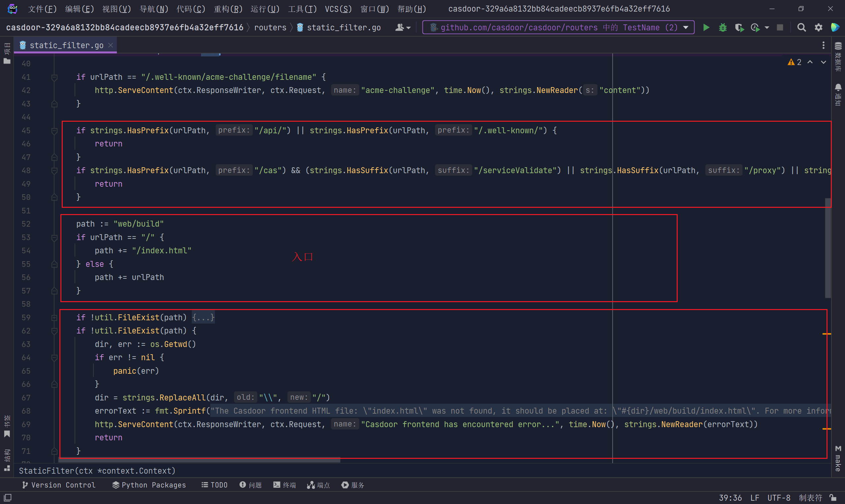Collapse the fold on line 62
This screenshot has height=504, width=845.
pos(54,331)
